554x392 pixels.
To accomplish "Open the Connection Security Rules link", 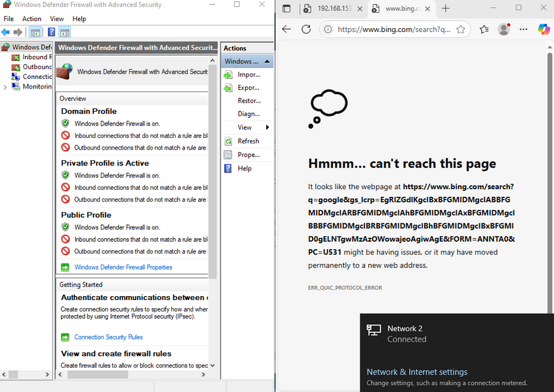I will pyautogui.click(x=108, y=337).
